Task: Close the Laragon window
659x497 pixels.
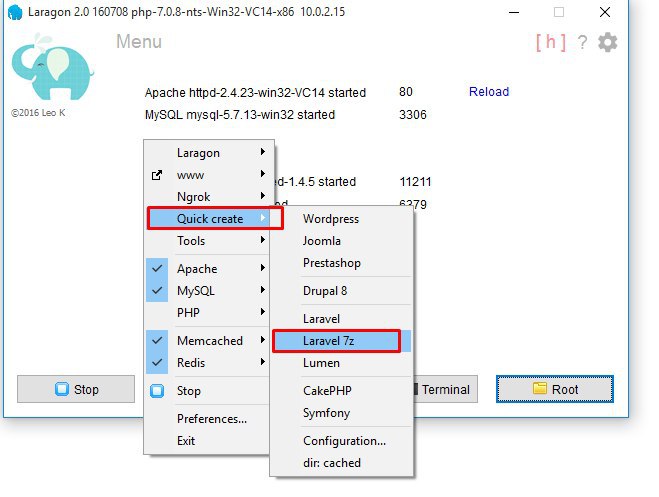Action: point(604,12)
